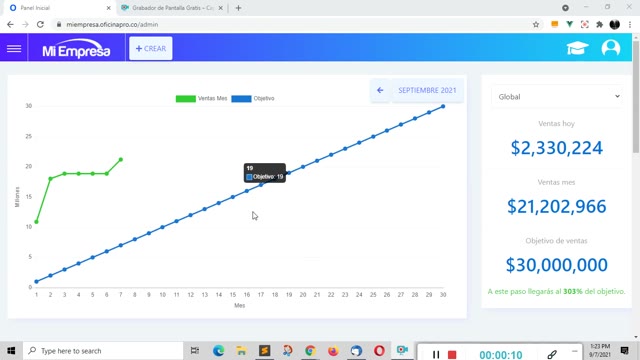Click the Ventas Mes point at day 1
Screen dimensions: 640x360
click(x=37, y=222)
